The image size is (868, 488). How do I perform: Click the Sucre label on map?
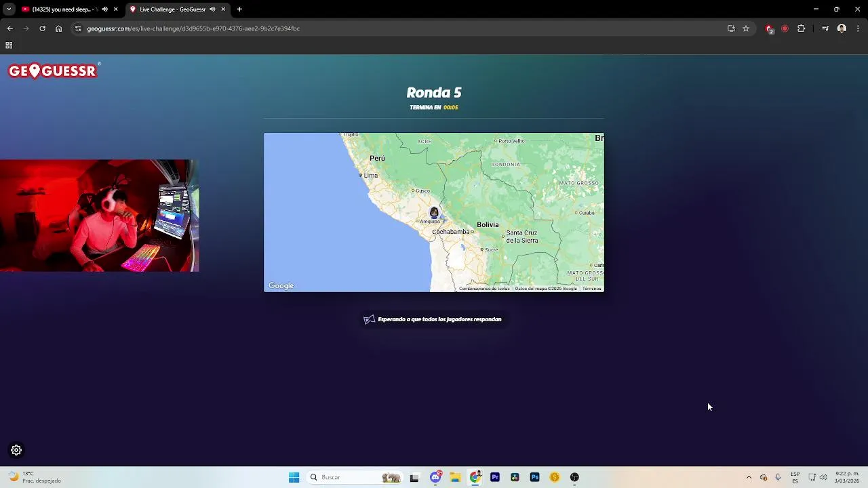click(x=491, y=249)
